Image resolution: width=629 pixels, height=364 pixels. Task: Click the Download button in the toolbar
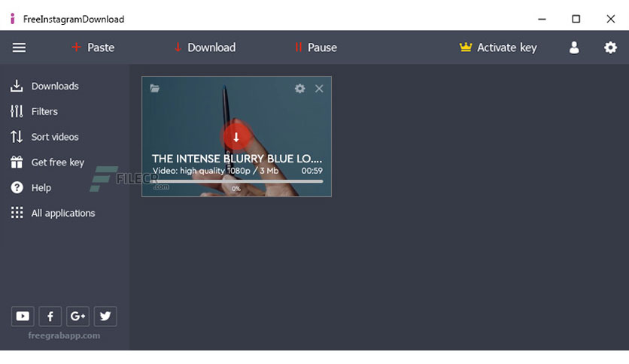[x=205, y=47]
